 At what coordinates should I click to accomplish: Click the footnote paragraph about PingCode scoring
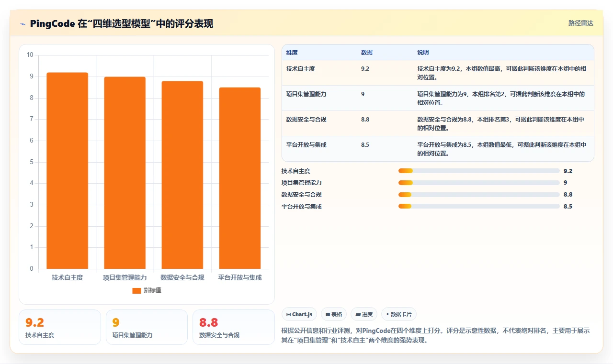coord(435,335)
